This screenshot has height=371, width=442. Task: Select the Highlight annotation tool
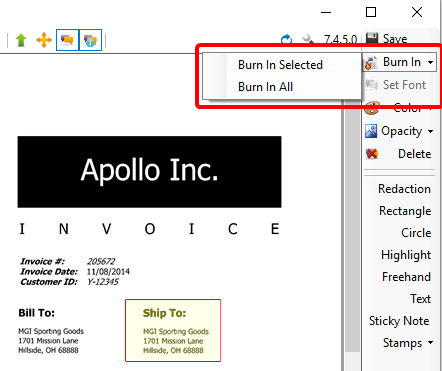[x=406, y=255]
